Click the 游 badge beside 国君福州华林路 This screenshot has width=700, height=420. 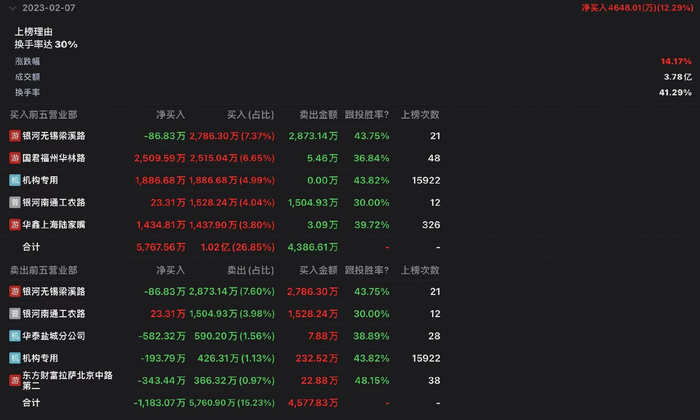(15, 158)
